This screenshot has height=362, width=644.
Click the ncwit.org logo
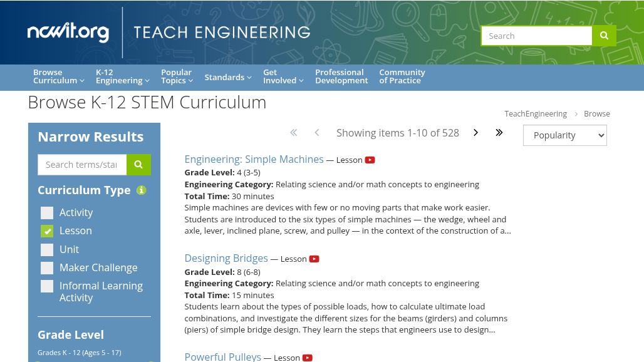click(x=68, y=33)
